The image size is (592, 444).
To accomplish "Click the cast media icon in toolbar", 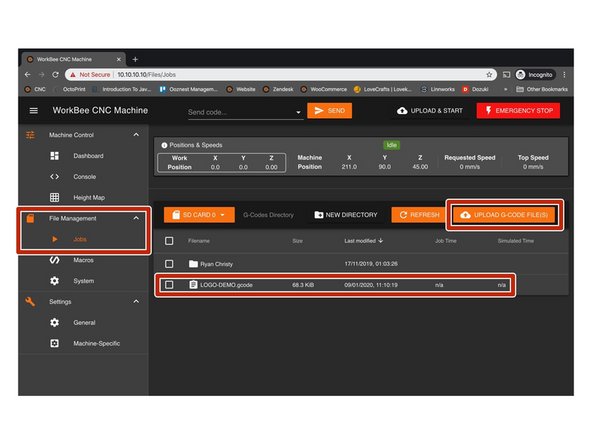I will click(506, 75).
